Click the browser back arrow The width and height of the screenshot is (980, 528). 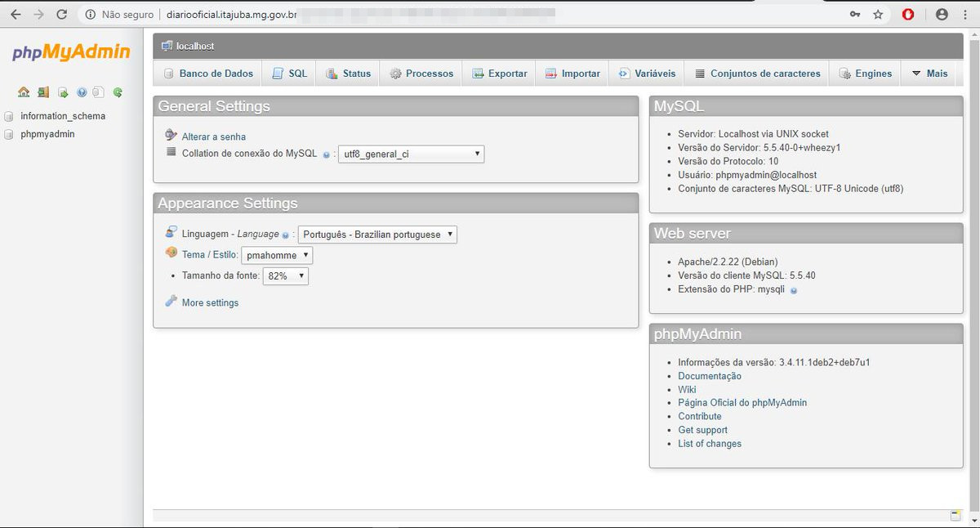pos(16,15)
